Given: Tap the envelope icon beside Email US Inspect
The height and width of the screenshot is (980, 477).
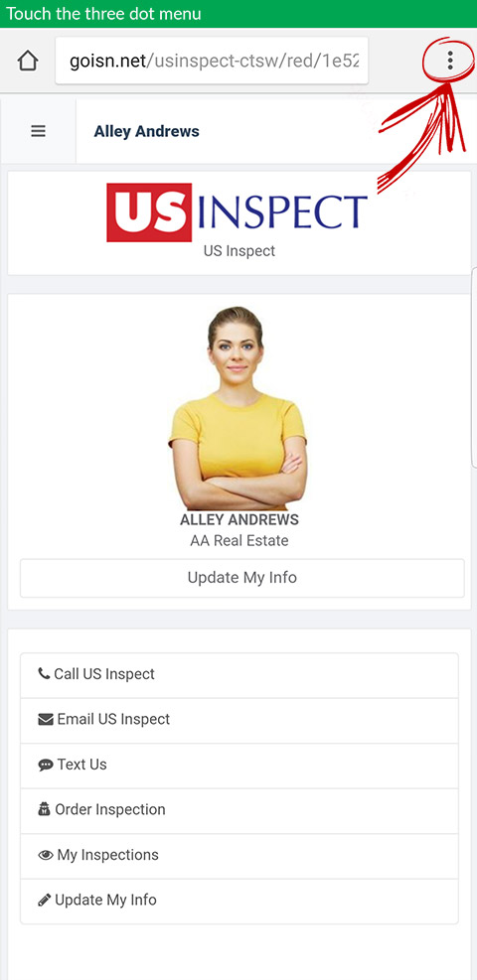Looking at the screenshot, I should coord(46,720).
